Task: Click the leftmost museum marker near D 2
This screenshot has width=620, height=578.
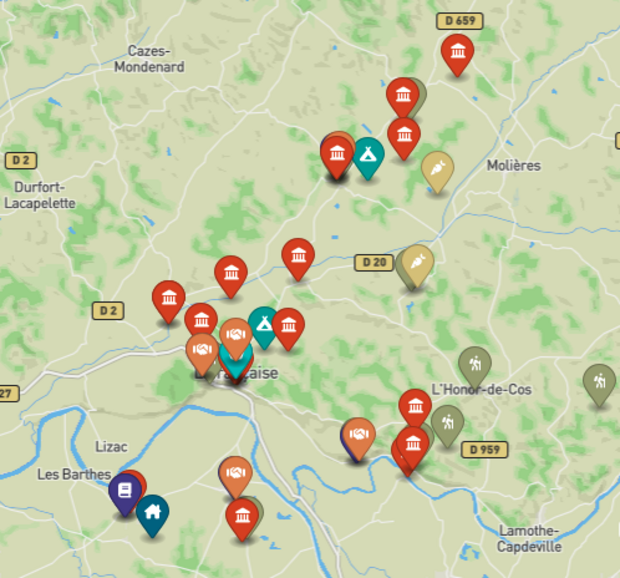Action: pyautogui.click(x=169, y=300)
